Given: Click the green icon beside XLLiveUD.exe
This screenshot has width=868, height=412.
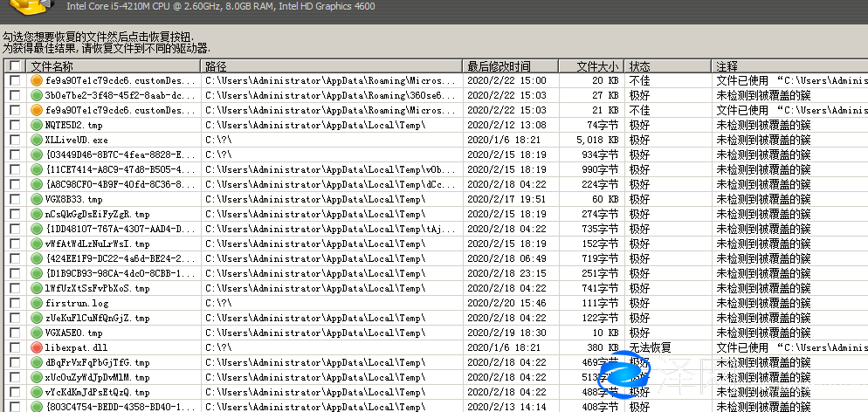Looking at the screenshot, I should [37, 140].
